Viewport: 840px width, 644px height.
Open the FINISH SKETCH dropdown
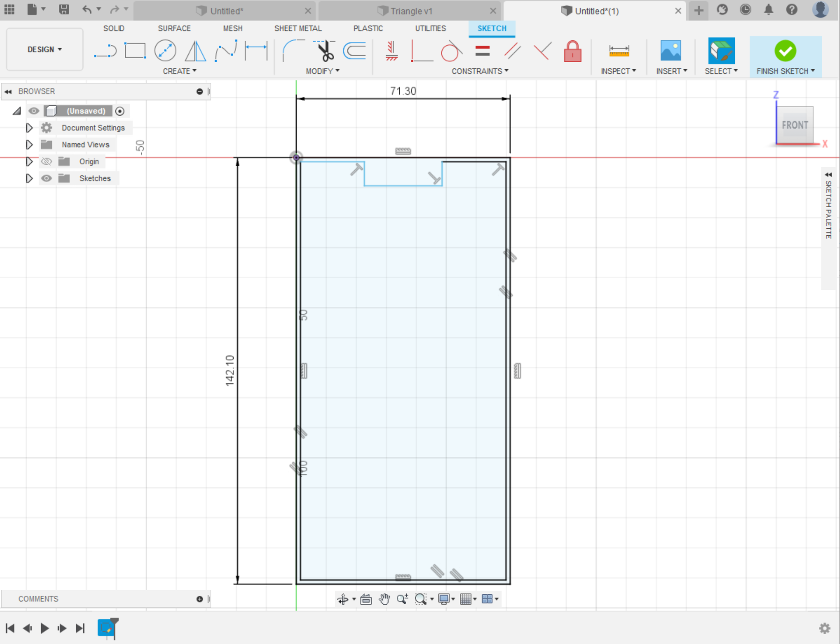click(x=786, y=71)
